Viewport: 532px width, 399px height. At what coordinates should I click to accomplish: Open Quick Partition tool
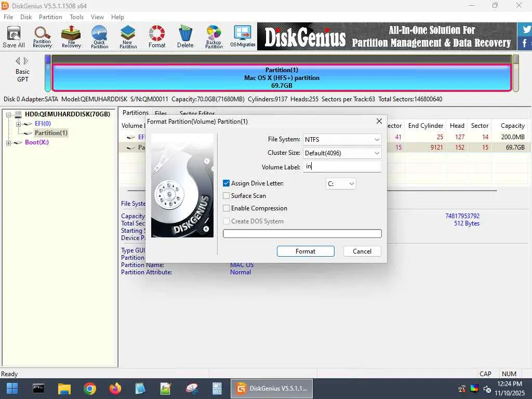[99, 37]
